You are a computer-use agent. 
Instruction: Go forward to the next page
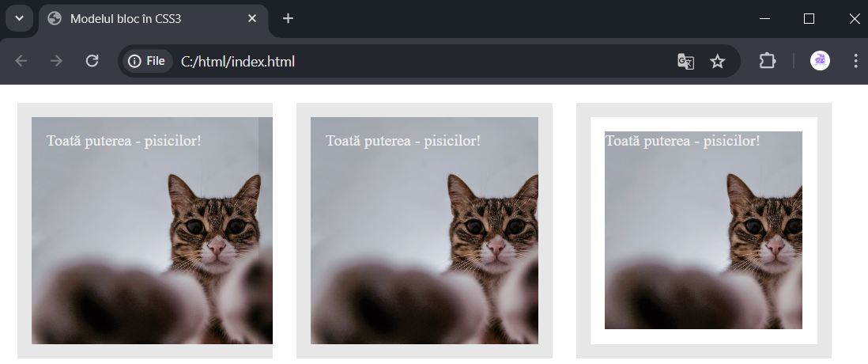(56, 61)
